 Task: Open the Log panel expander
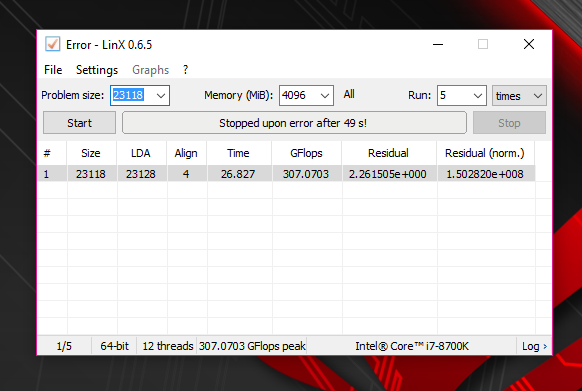click(534, 346)
